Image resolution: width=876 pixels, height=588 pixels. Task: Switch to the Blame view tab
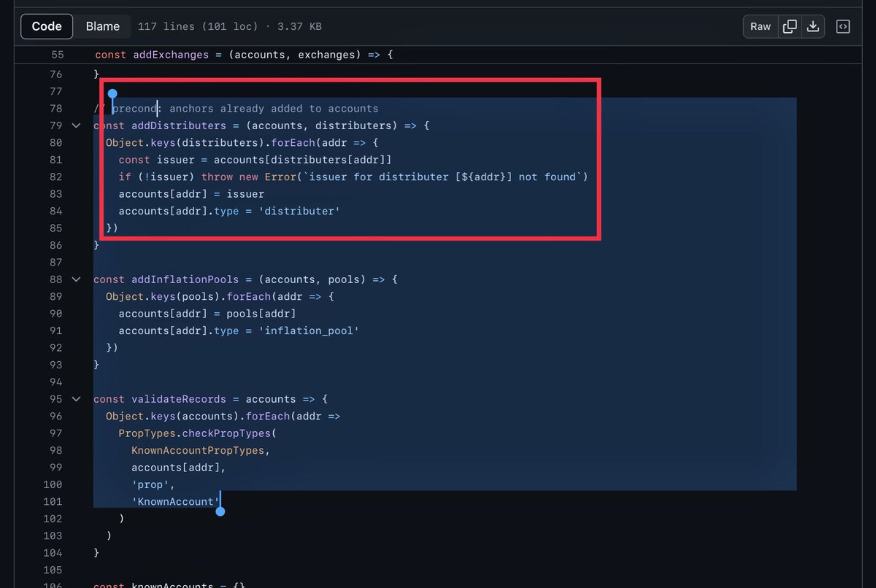click(x=102, y=26)
